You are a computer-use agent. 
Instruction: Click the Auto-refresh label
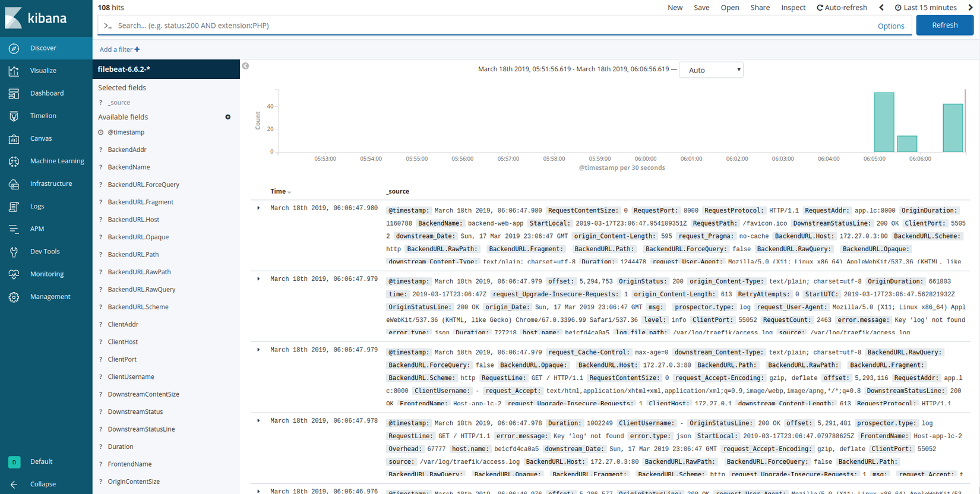[846, 8]
